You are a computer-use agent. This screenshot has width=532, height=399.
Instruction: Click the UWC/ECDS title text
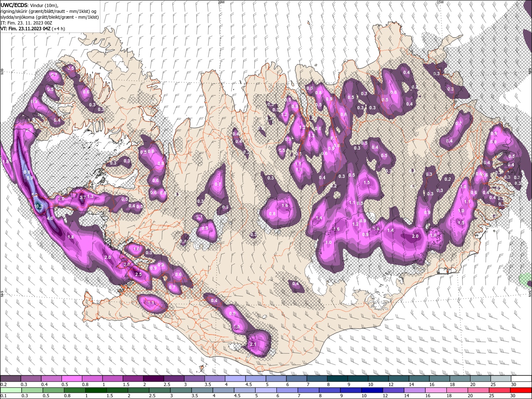click(15, 5)
